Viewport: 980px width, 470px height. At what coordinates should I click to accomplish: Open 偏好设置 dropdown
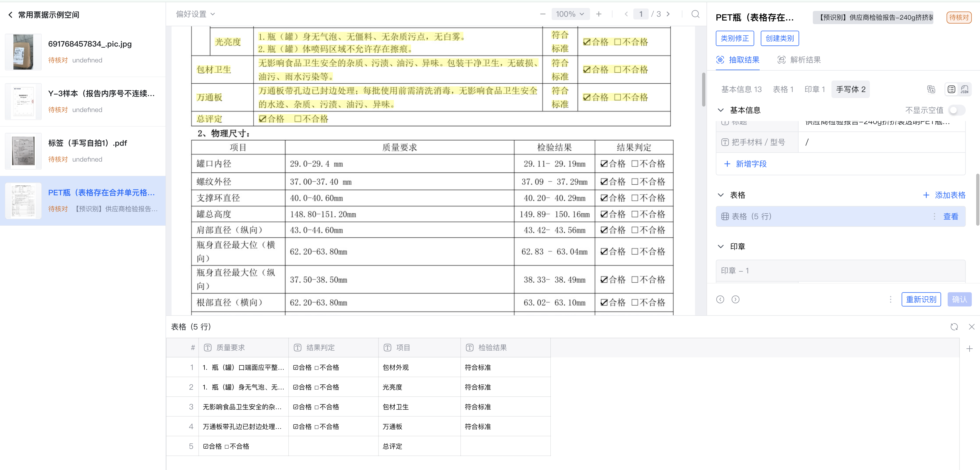pos(195,14)
